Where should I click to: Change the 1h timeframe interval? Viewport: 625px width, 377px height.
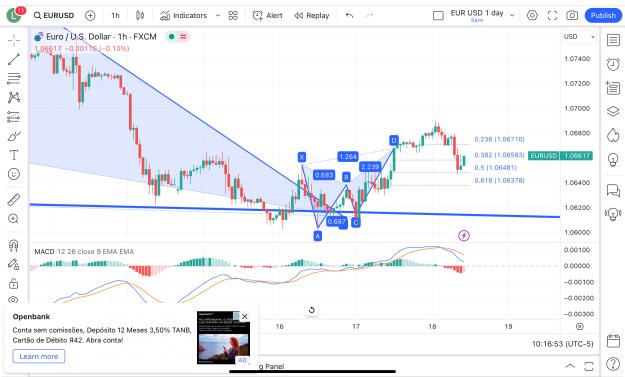pos(115,16)
